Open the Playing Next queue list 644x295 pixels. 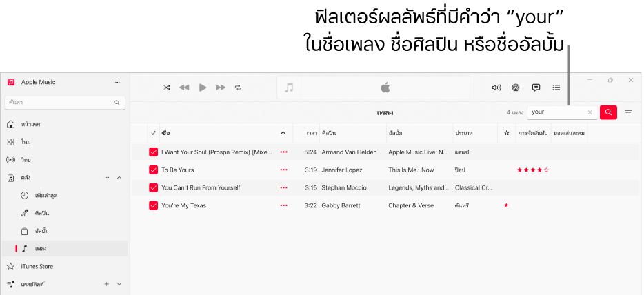pos(556,88)
